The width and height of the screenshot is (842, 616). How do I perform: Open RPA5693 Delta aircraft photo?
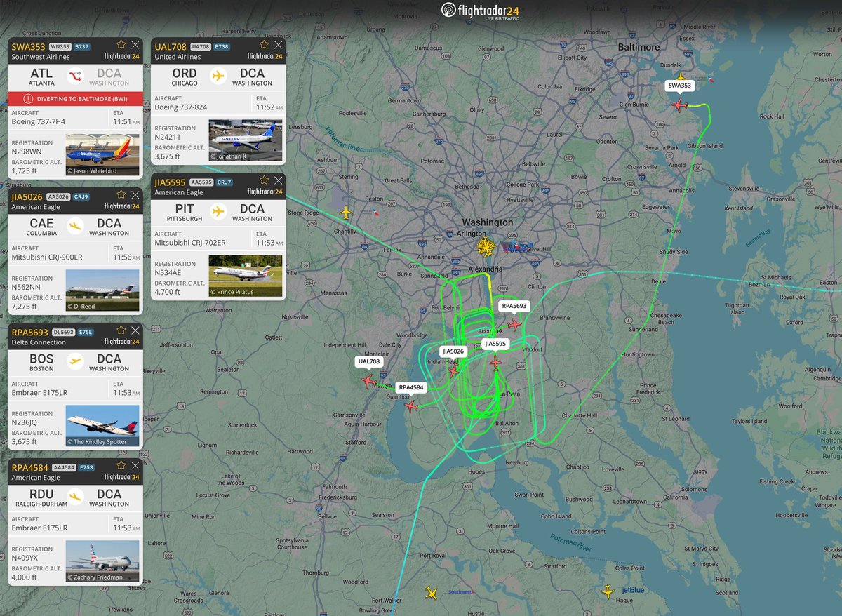(102, 425)
